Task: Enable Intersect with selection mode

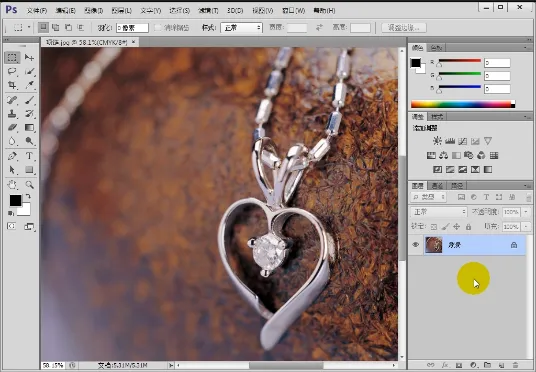Action: coord(80,27)
